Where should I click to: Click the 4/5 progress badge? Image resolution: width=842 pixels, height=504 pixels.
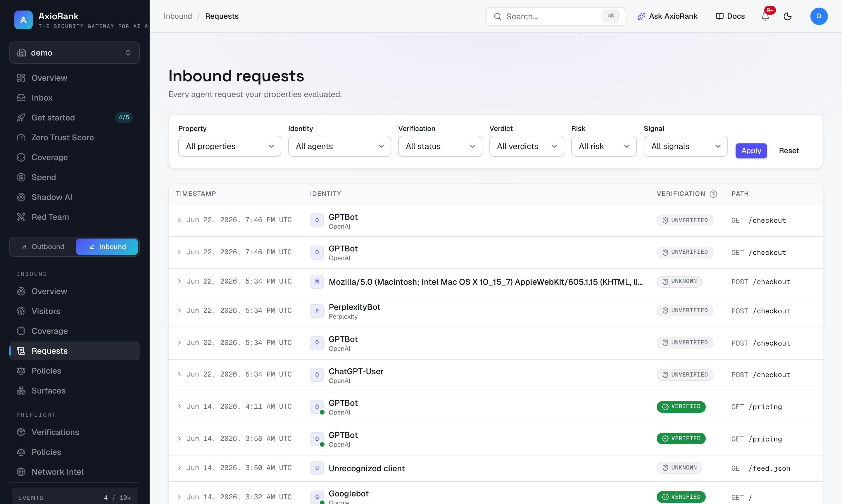124,118
